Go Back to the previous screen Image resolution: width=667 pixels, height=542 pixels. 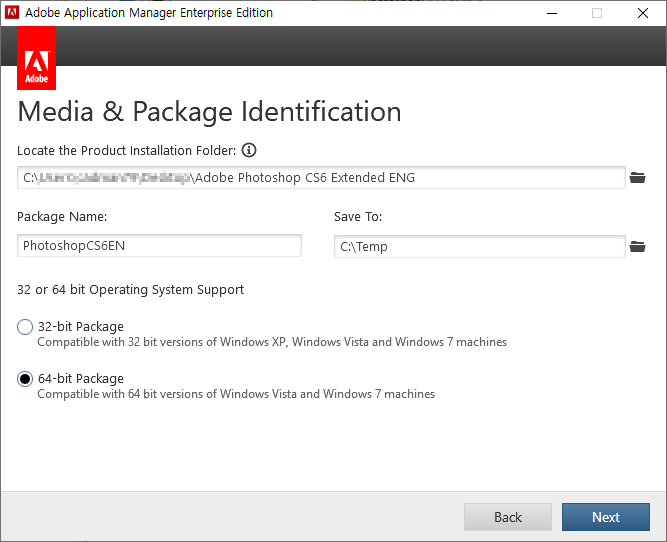coord(508,517)
